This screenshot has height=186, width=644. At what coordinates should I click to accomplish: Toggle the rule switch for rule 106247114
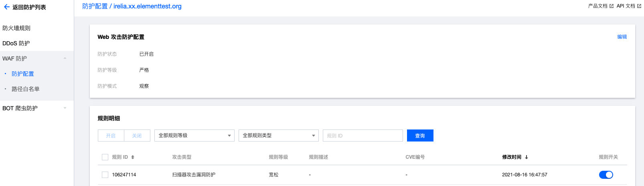pos(606,175)
